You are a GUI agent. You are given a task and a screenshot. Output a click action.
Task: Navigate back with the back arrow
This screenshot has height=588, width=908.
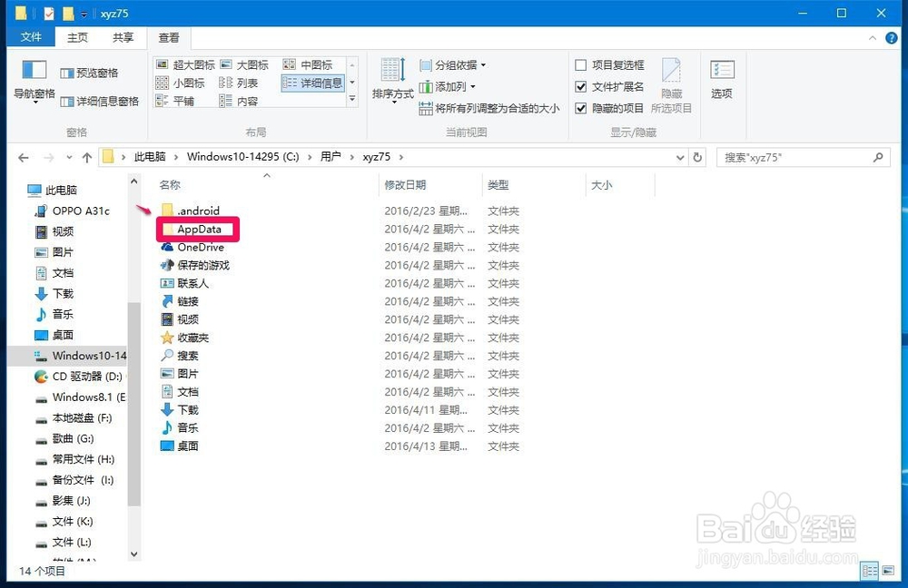[x=23, y=156]
